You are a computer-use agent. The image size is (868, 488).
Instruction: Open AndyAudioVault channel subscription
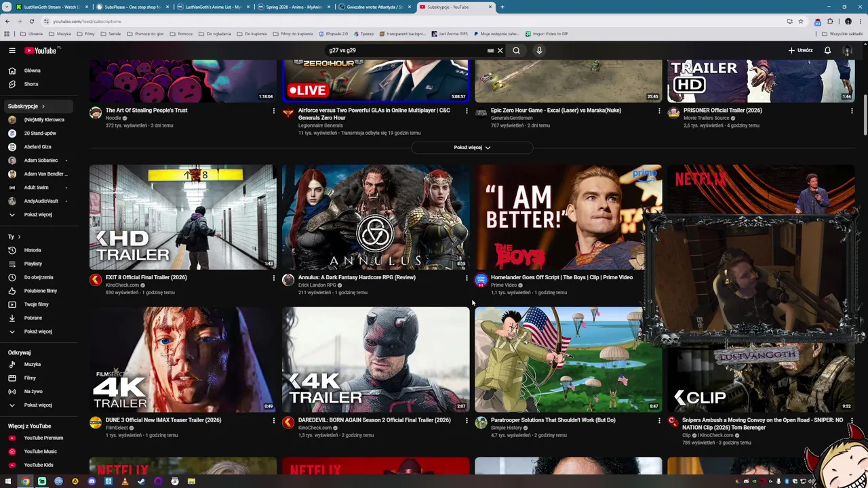[38, 201]
